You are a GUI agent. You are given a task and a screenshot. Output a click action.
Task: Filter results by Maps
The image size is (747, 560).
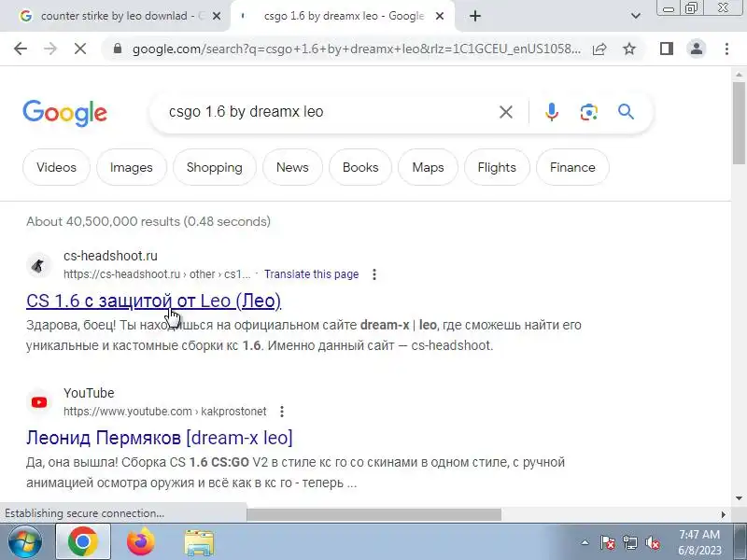(x=428, y=167)
